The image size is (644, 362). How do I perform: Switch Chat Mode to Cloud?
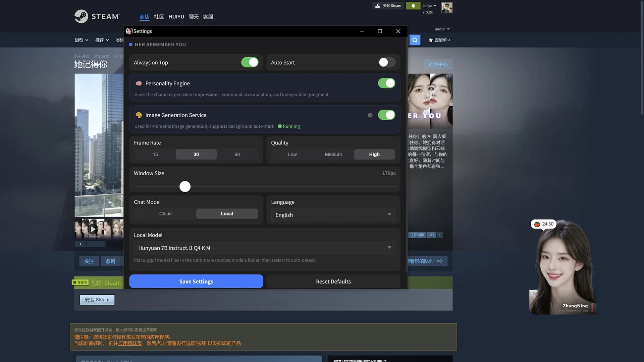[165, 214]
